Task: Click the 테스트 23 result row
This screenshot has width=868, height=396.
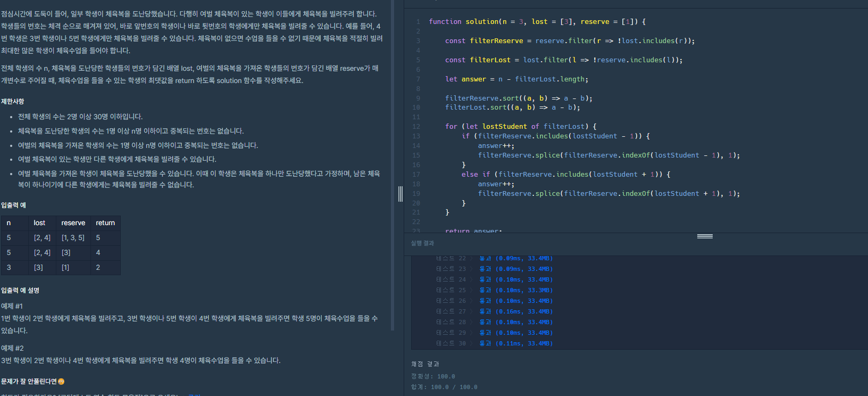Action: (495, 269)
